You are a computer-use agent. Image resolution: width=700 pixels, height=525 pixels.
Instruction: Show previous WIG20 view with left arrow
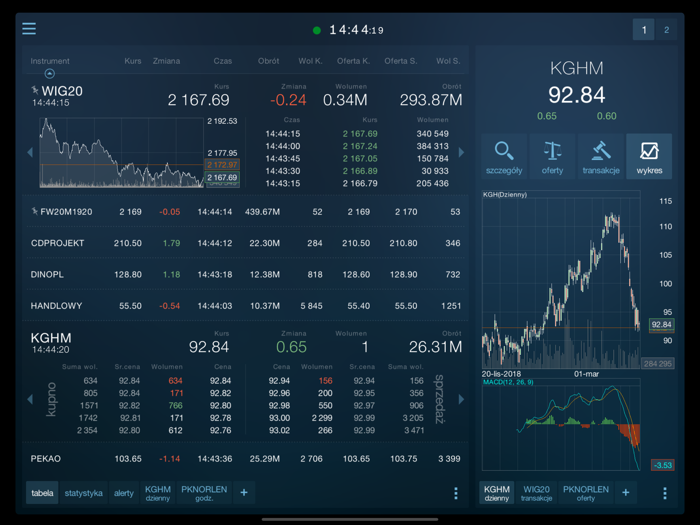[x=30, y=153]
